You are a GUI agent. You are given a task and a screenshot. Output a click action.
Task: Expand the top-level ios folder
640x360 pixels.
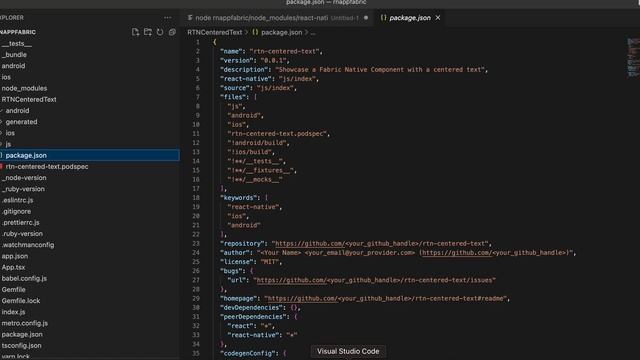click(6, 77)
